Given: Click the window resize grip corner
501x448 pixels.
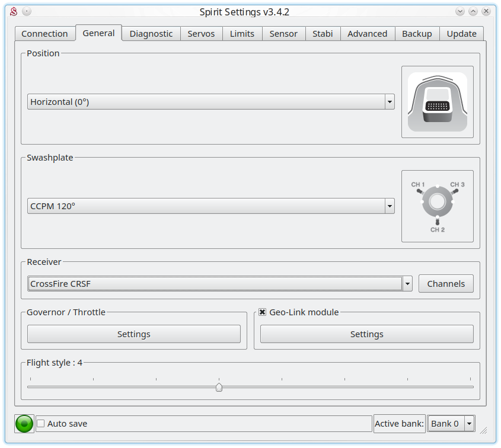Looking at the screenshot, I should (483, 430).
